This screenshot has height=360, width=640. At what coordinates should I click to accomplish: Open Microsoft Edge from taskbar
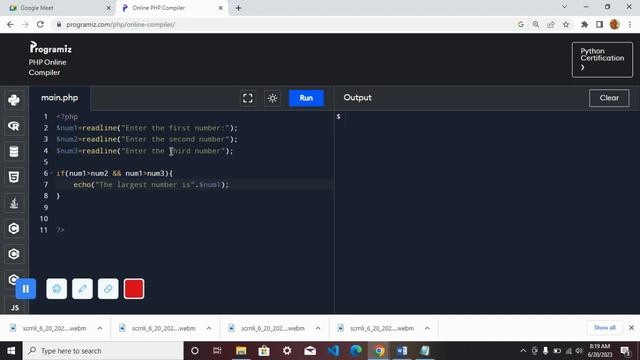[356, 351]
